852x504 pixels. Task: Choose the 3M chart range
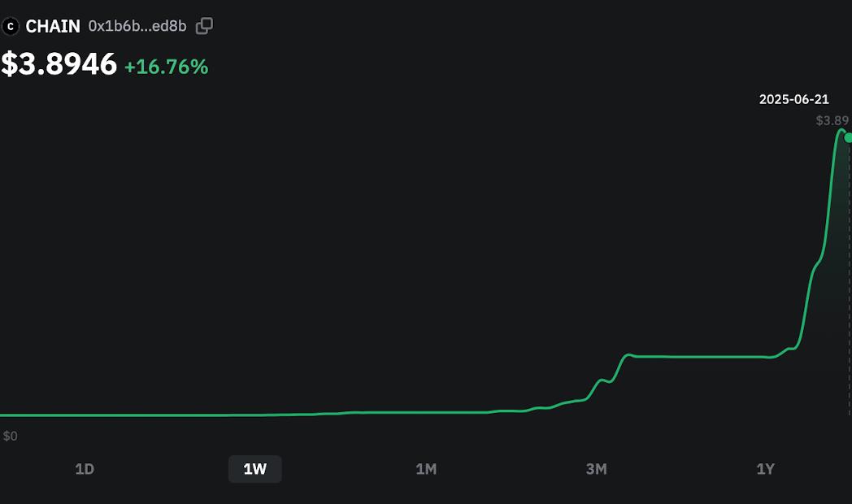coord(596,469)
